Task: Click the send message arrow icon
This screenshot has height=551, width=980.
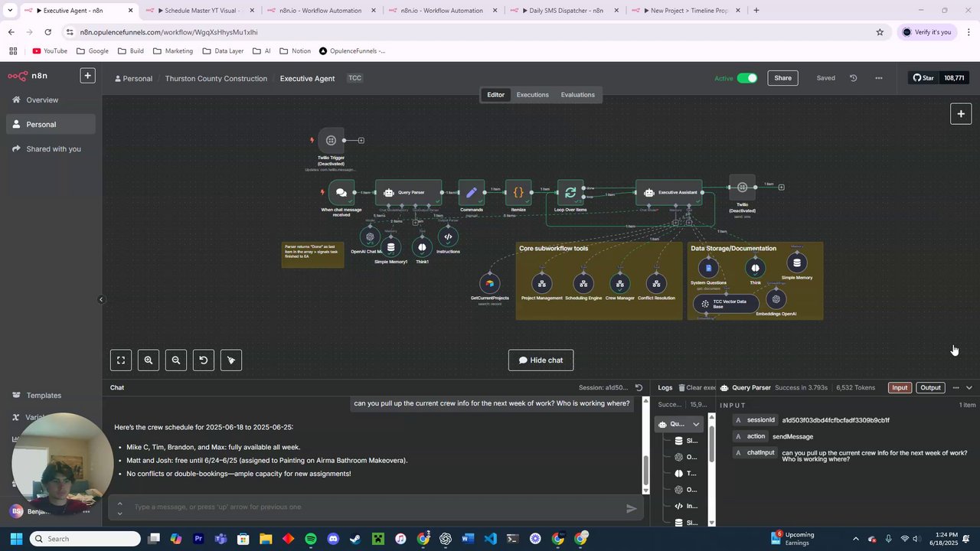Action: tap(632, 508)
